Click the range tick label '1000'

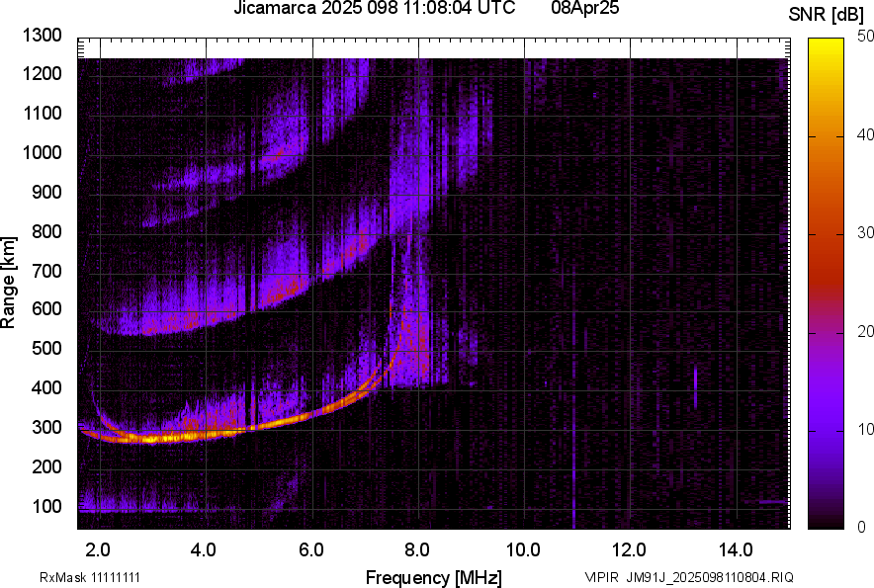pos(42,152)
